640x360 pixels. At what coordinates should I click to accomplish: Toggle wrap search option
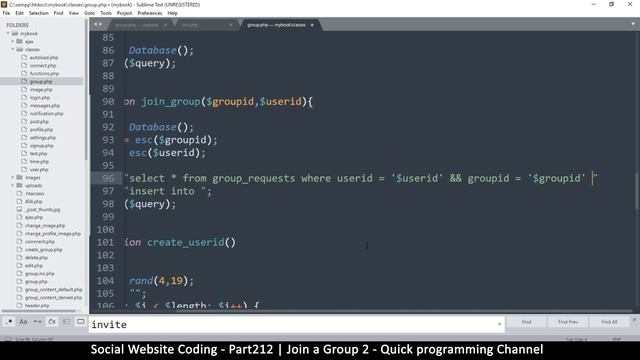(52, 322)
